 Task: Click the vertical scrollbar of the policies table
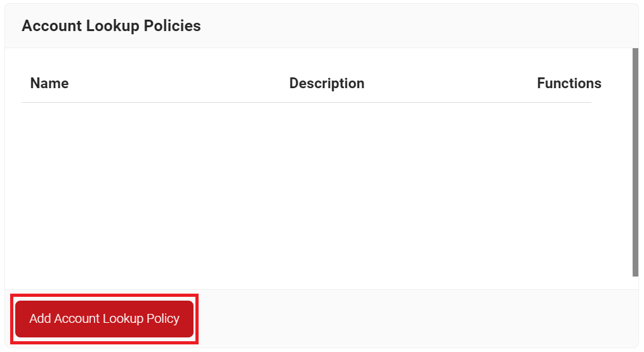635,162
